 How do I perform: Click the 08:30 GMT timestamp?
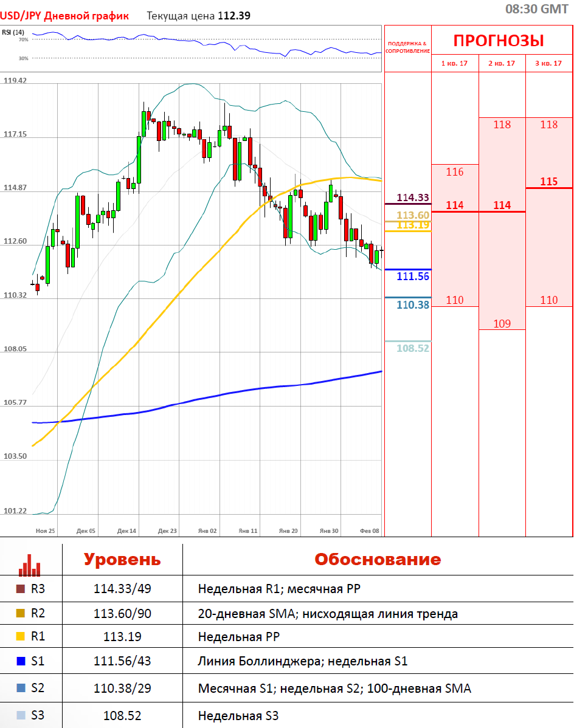[x=536, y=9]
